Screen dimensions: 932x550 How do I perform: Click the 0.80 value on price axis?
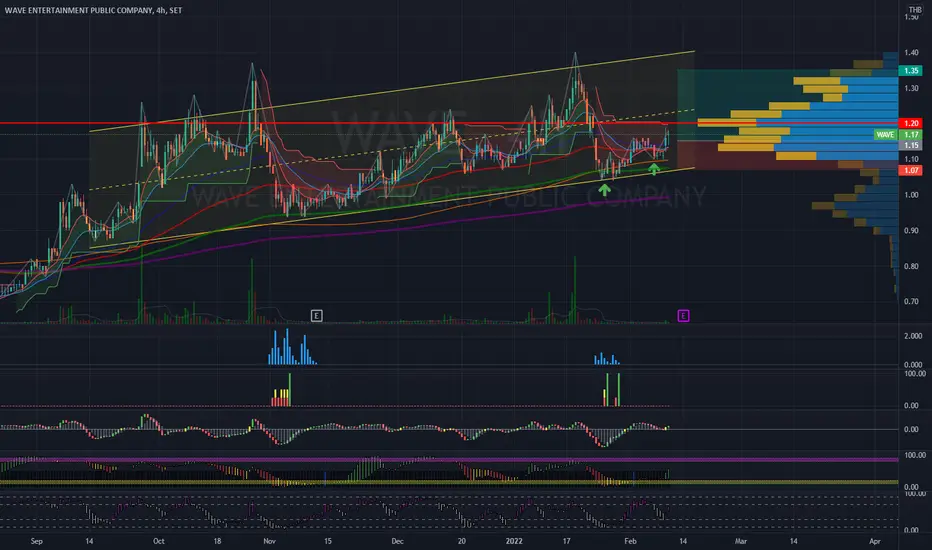tap(911, 266)
